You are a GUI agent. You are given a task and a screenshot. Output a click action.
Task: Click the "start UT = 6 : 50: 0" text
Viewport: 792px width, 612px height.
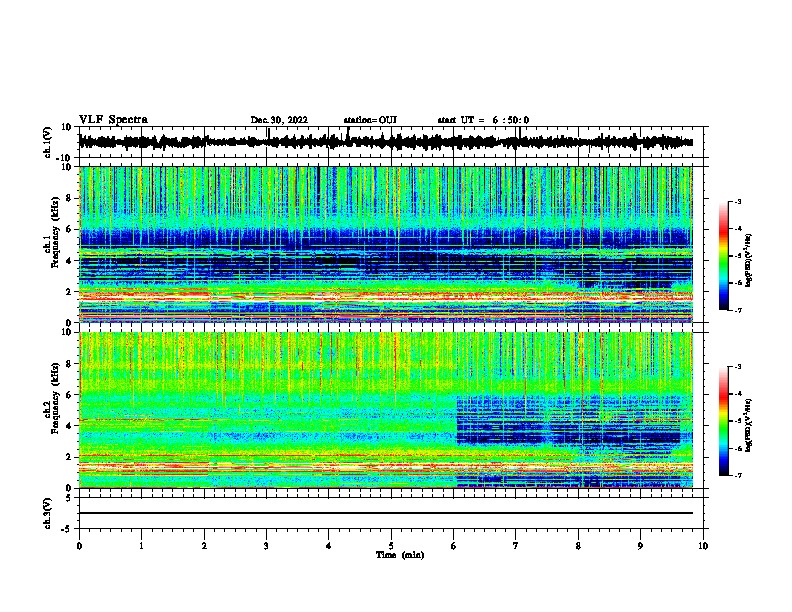(483, 120)
